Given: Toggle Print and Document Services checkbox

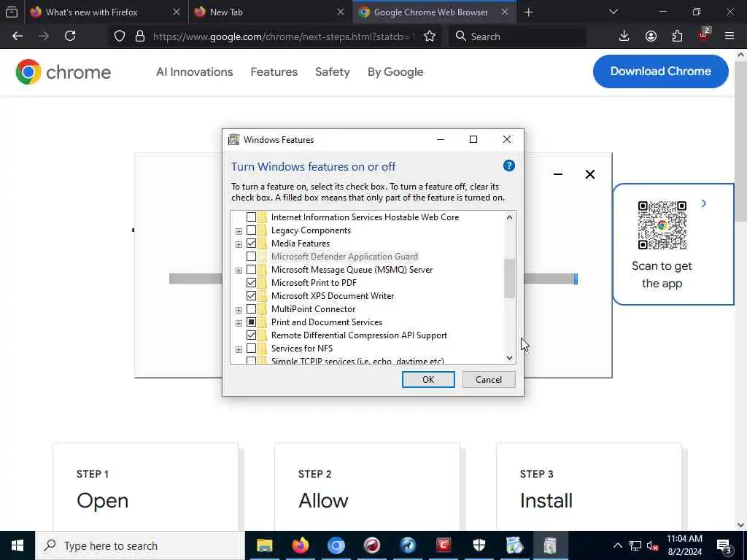Looking at the screenshot, I should [251, 322].
